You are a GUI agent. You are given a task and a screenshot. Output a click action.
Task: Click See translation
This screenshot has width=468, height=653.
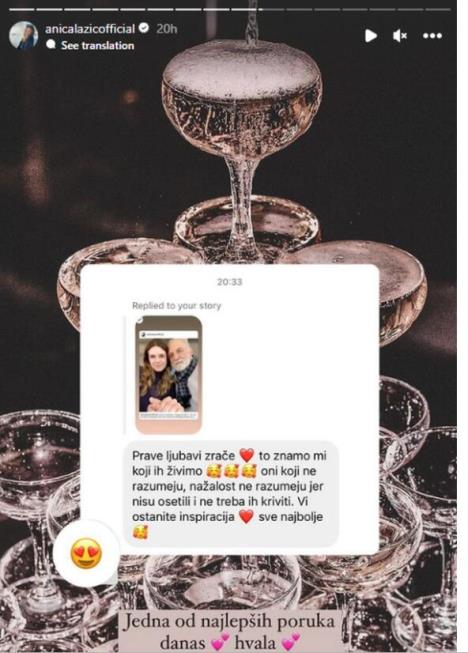(97, 45)
